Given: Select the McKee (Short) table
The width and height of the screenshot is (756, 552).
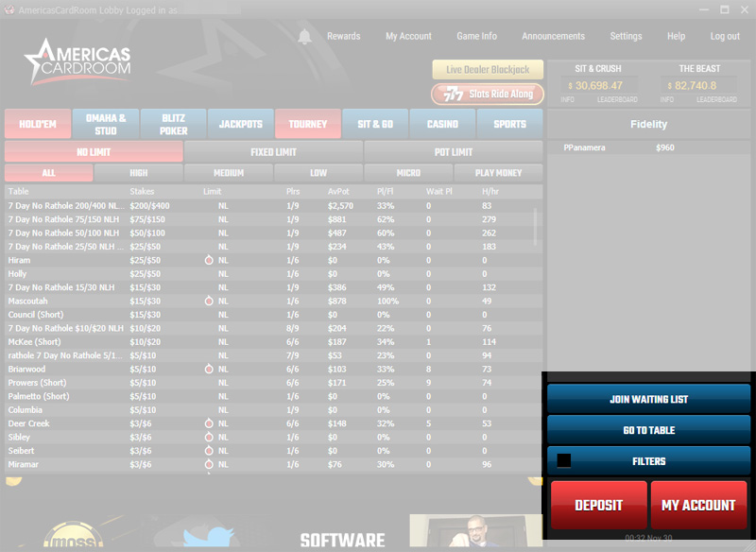Looking at the screenshot, I should 273,342.
